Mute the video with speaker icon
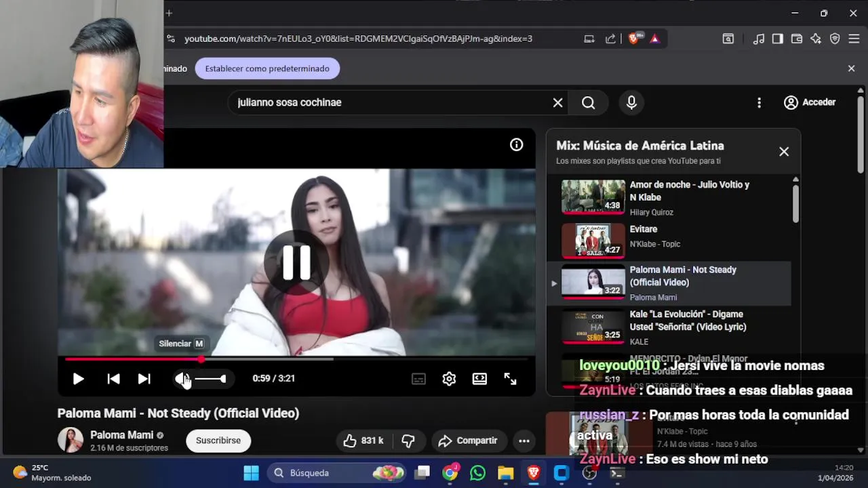 [x=182, y=379]
